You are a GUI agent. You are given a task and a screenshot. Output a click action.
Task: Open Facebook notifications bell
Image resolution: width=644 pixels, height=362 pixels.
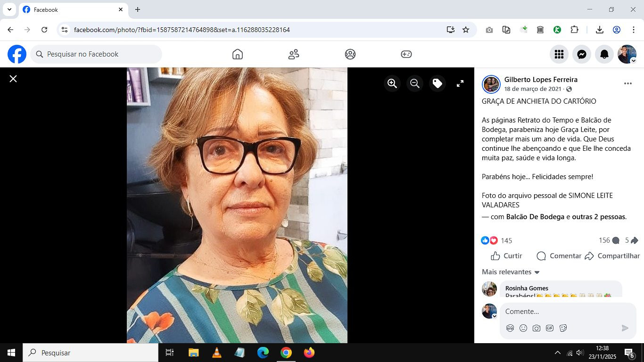[x=604, y=54]
